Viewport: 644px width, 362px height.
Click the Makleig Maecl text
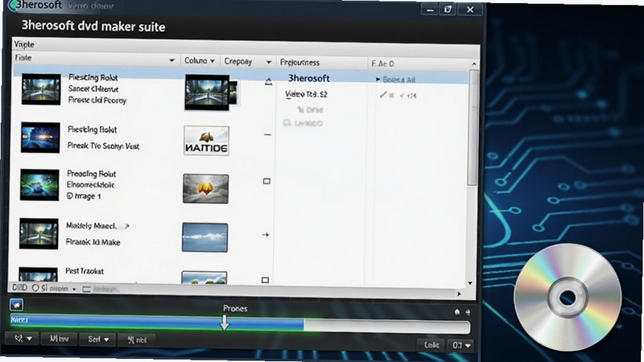91,226
